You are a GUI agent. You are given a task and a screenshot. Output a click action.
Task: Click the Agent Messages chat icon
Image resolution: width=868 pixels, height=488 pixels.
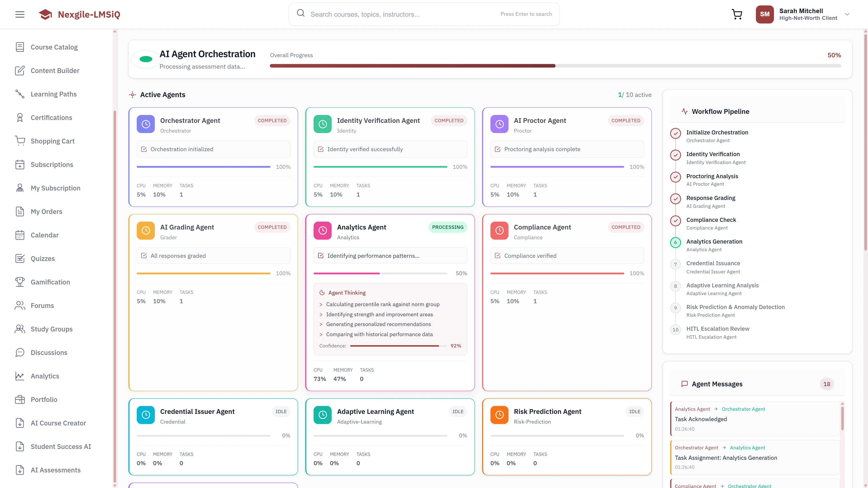[x=685, y=384]
